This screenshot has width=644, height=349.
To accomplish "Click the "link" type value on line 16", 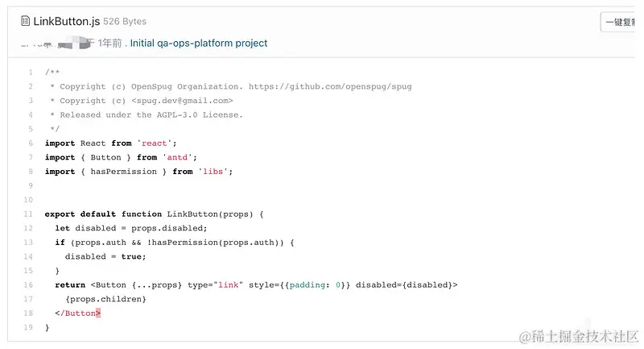I will (x=229, y=285).
